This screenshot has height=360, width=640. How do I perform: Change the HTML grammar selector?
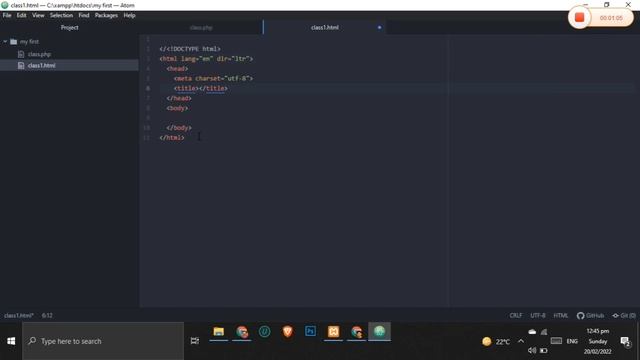point(560,316)
